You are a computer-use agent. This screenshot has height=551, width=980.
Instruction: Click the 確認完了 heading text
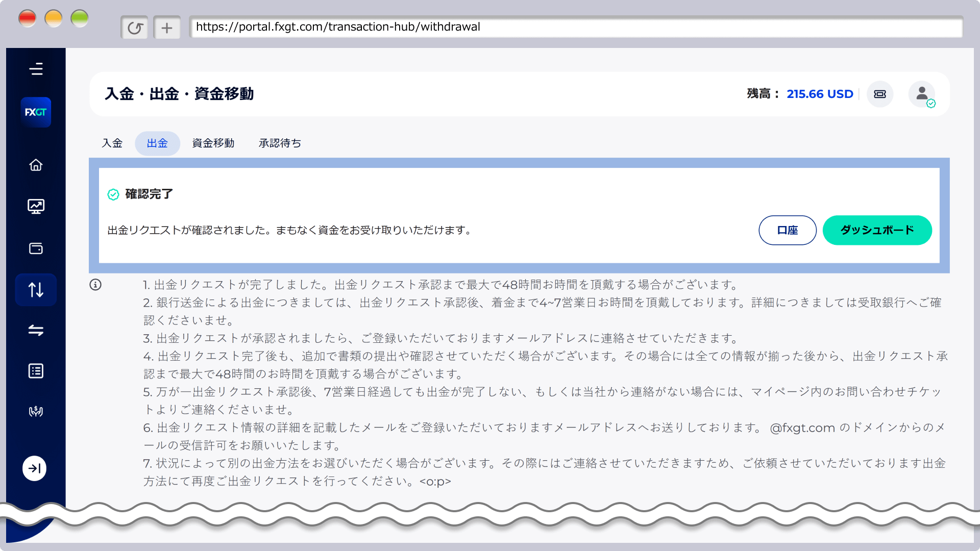[x=149, y=194]
